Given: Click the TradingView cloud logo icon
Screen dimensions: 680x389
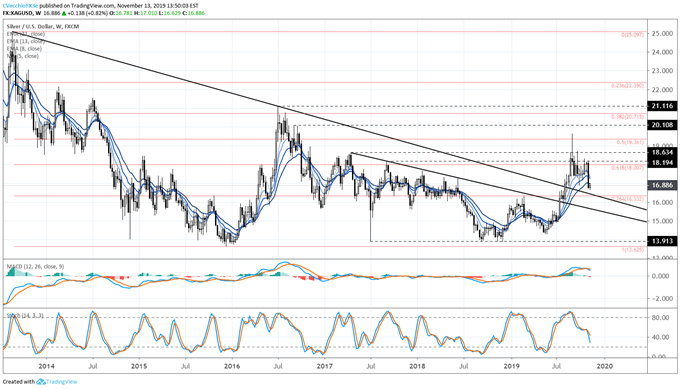Looking at the screenshot, I should (x=41, y=382).
